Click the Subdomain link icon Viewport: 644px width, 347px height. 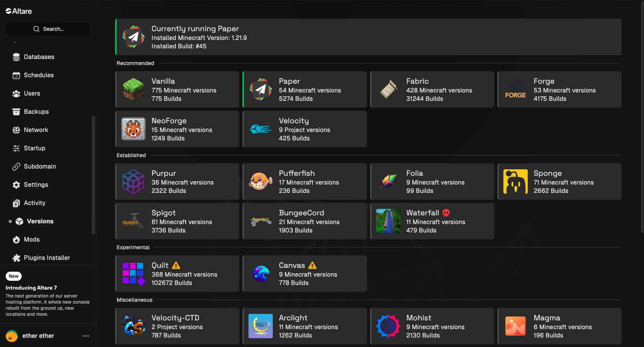[x=16, y=167]
